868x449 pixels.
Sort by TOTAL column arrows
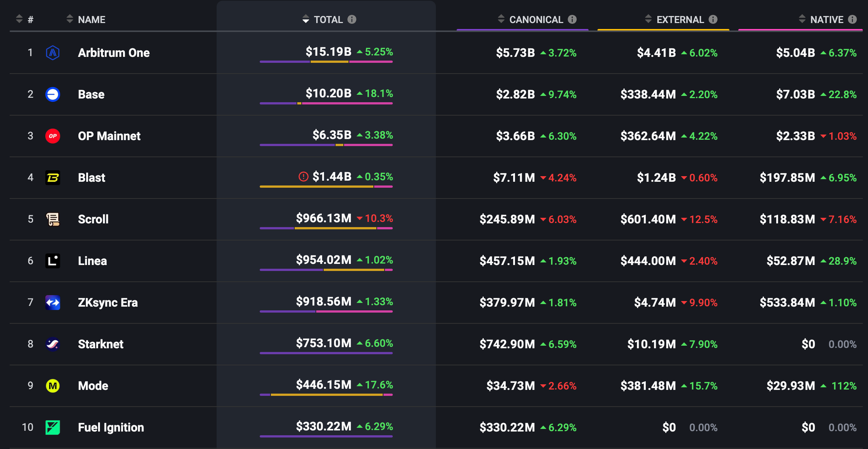pyautogui.click(x=305, y=19)
